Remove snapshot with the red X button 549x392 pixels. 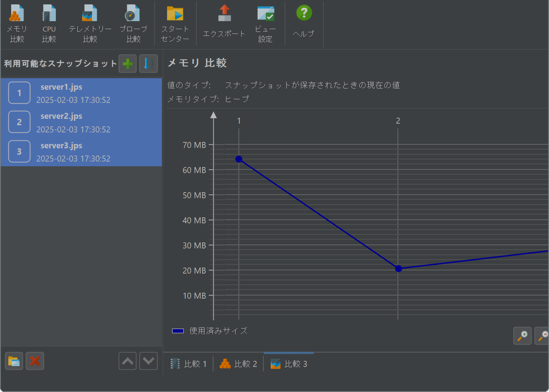coord(35,361)
